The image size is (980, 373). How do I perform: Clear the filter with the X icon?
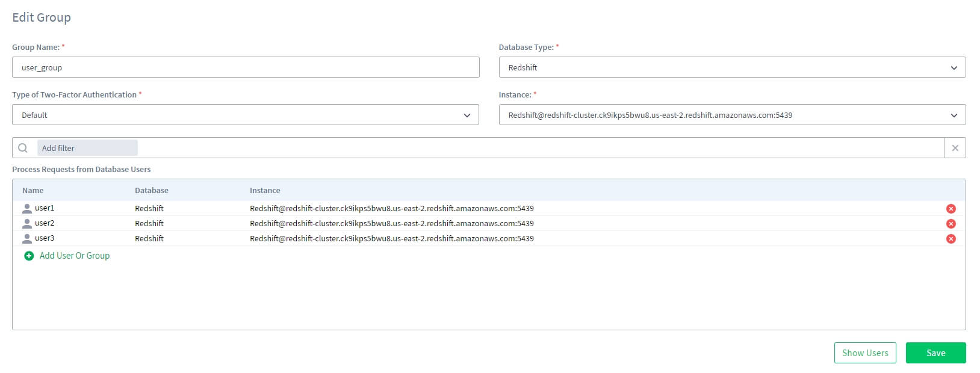(x=955, y=148)
